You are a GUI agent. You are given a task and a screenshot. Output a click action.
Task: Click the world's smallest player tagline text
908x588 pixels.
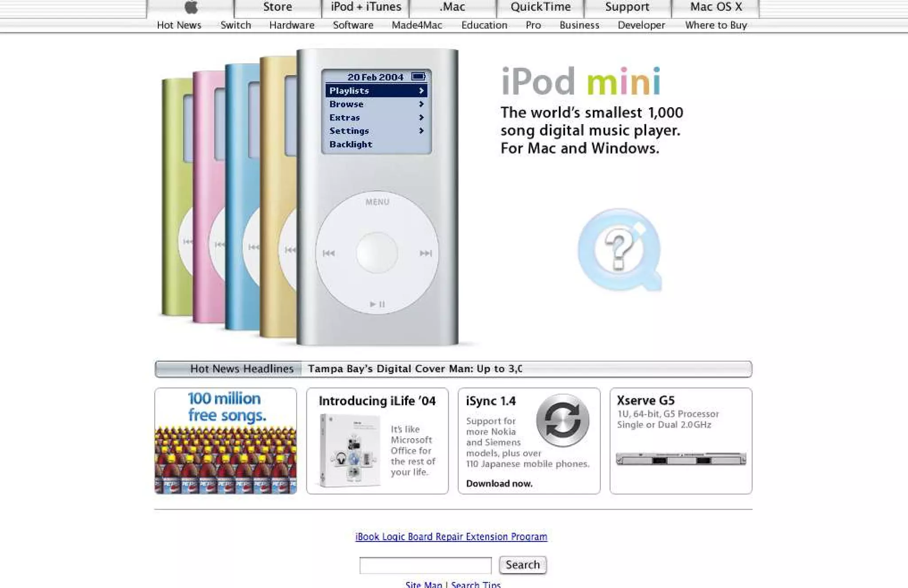tap(592, 130)
